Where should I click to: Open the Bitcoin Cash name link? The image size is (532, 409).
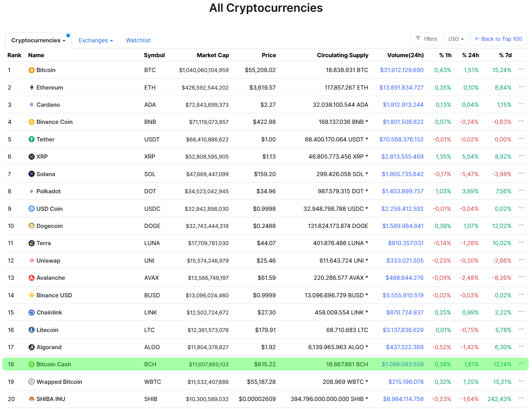(54, 364)
